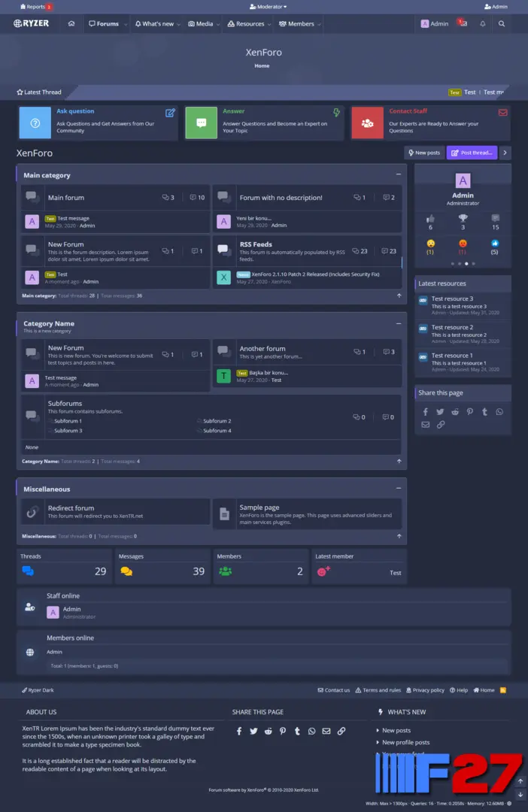This screenshot has height=812, width=528.
Task: Click the thumbs-up reaction score icon
Action: coord(430,219)
